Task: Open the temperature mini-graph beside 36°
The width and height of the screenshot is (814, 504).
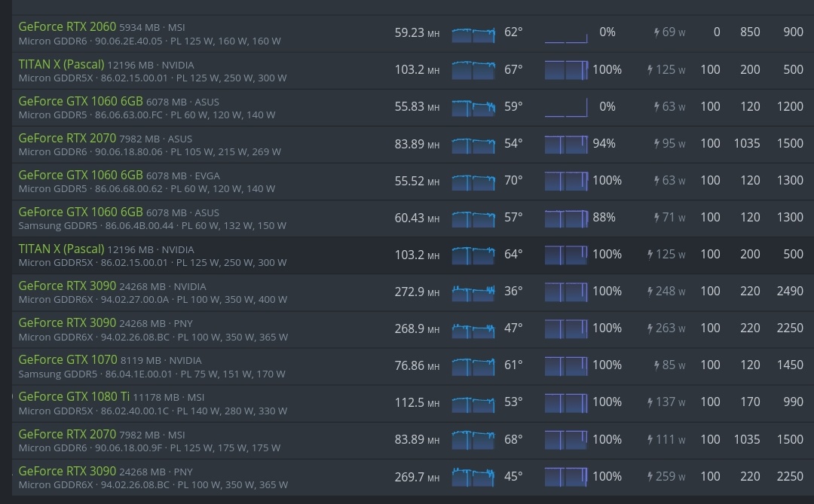Action: click(x=473, y=292)
